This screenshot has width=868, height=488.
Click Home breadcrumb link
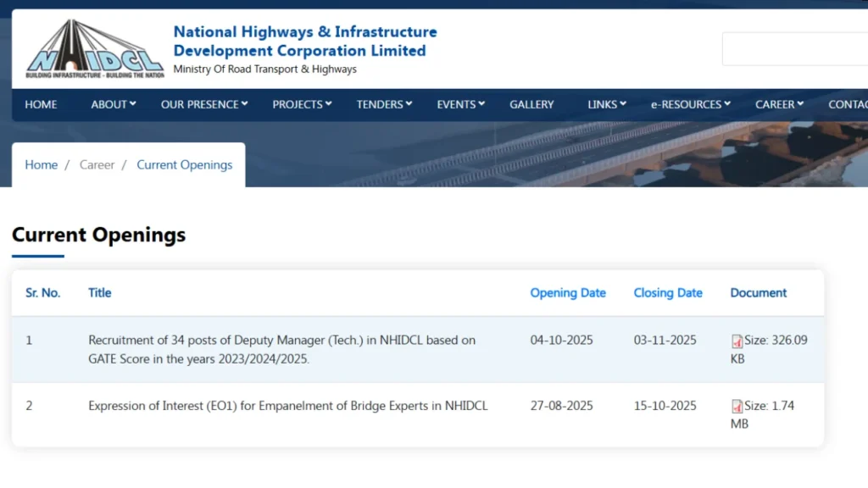41,165
